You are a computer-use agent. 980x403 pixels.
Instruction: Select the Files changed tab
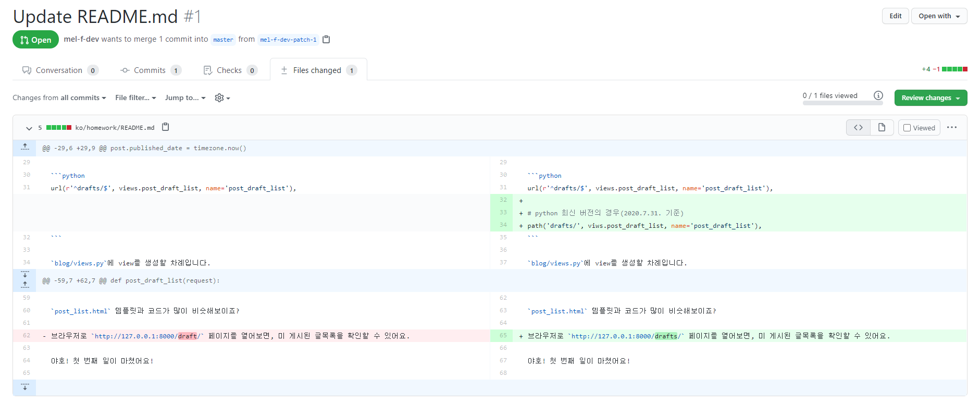318,70
